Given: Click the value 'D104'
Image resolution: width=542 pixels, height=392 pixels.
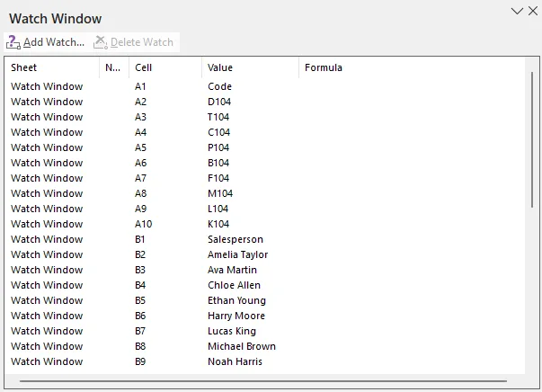Looking at the screenshot, I should [x=219, y=102].
